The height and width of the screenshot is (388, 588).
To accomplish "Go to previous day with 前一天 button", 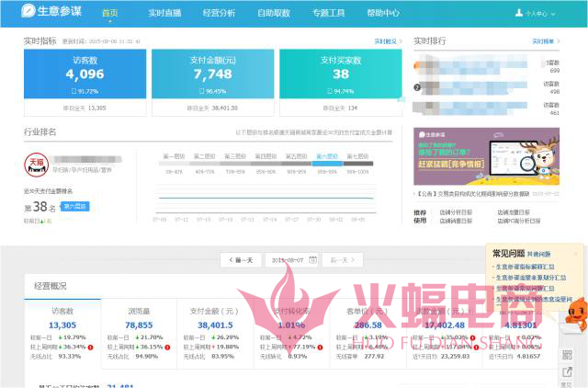I will (x=241, y=260).
